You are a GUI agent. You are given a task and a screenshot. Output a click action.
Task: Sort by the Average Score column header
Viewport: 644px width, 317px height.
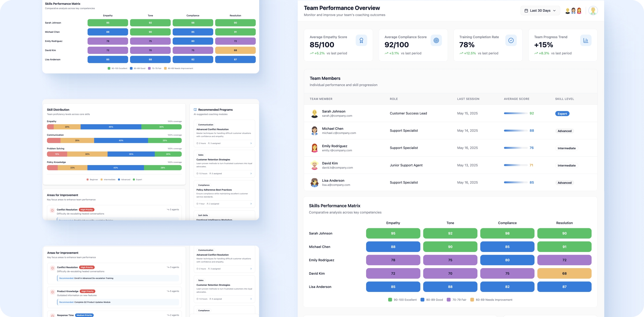(x=517, y=99)
